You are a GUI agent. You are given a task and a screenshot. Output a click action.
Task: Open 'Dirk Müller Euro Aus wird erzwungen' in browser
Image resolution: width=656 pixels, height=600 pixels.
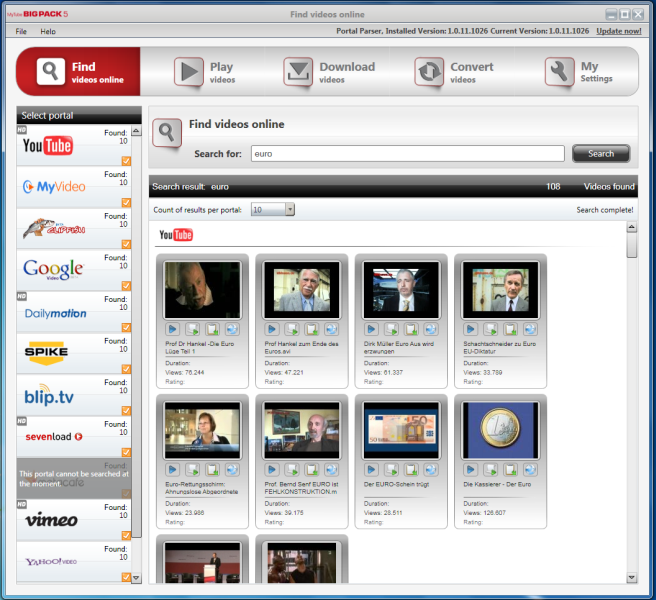tap(431, 329)
